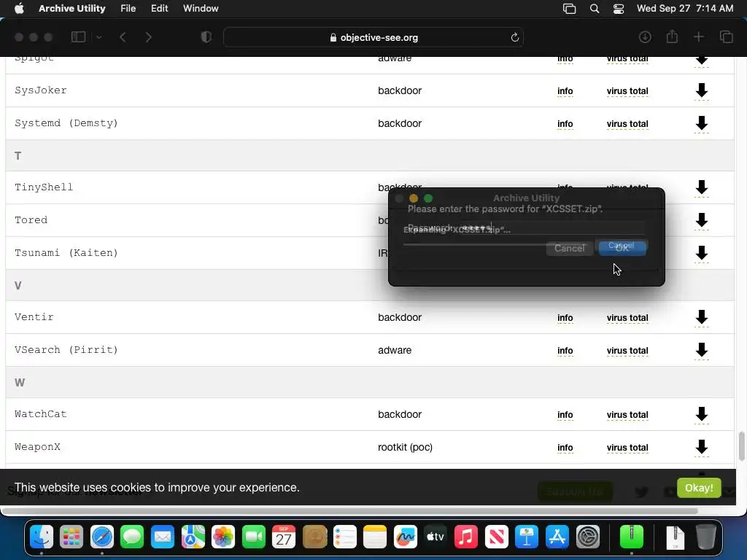Download the Tored sample arrow
The width and height of the screenshot is (747, 560).
point(701,220)
